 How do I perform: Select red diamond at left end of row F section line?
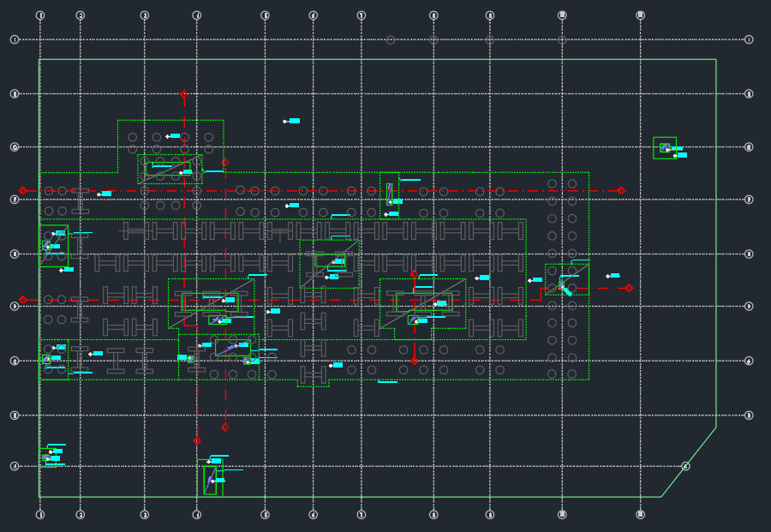tap(22, 191)
